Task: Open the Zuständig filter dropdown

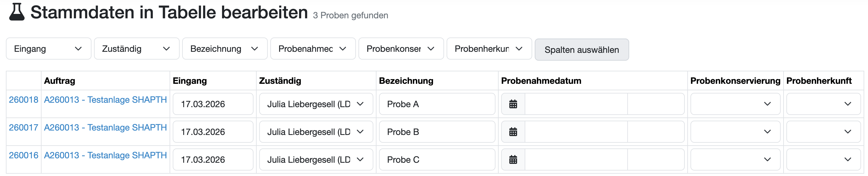Action: 136,49
